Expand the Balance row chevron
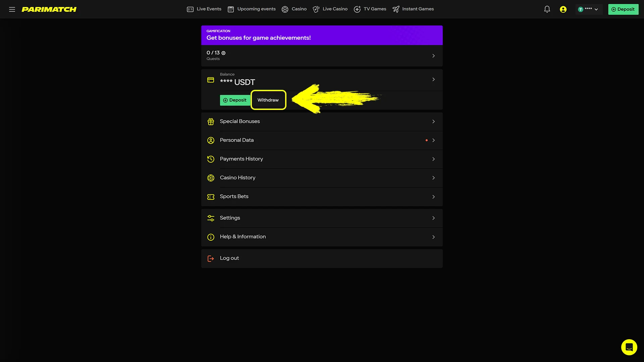This screenshot has width=644, height=362. point(433,79)
